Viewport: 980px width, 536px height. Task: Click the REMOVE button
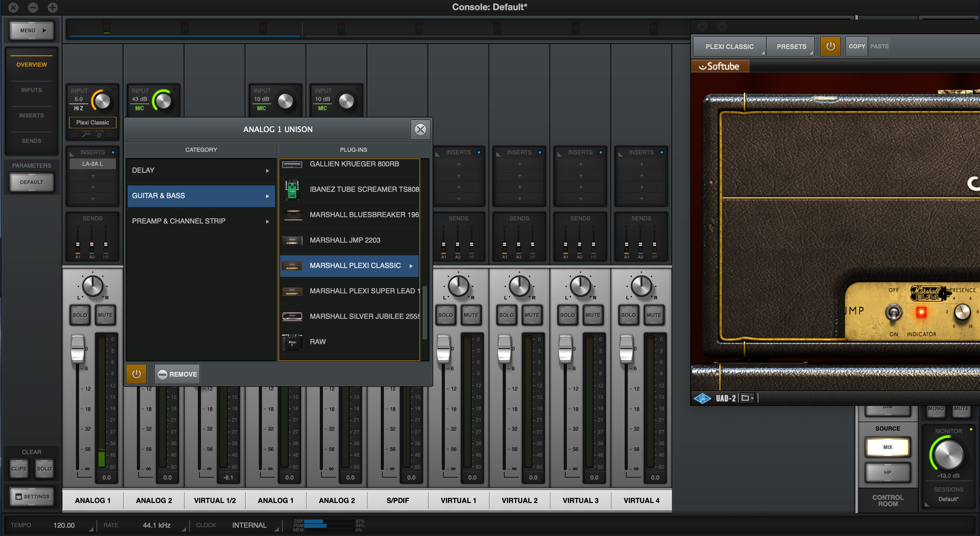177,374
